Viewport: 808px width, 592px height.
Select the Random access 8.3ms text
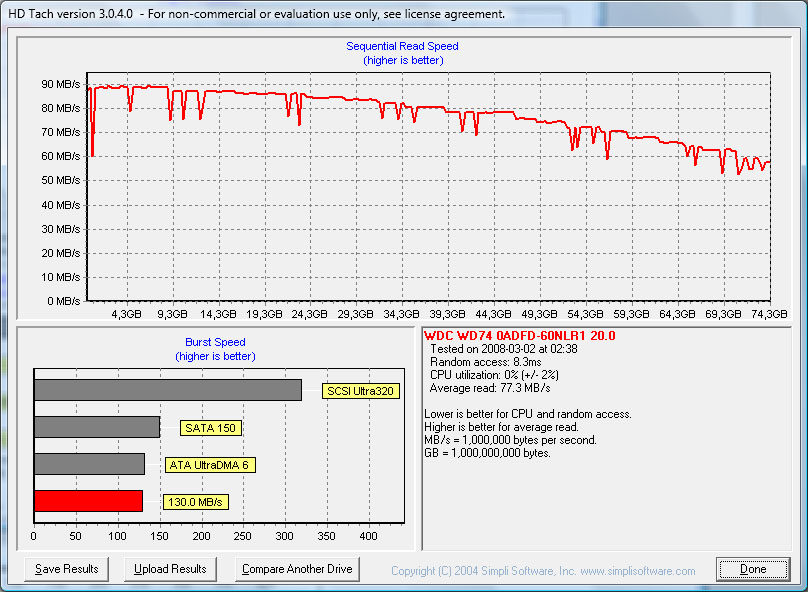[486, 362]
